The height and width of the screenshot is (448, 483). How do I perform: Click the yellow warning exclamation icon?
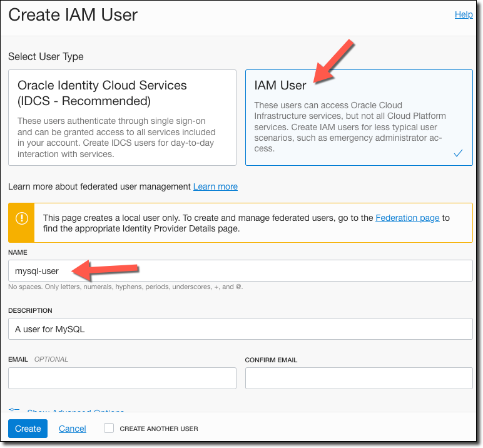point(22,218)
